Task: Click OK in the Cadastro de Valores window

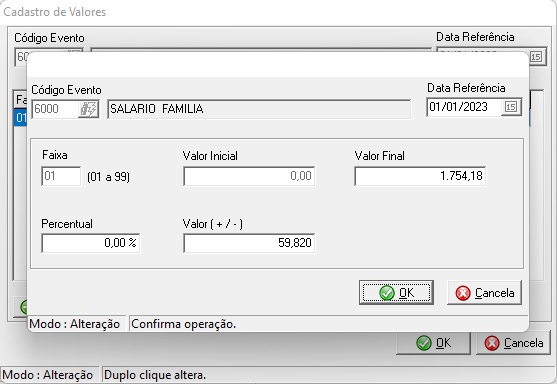Action: [x=433, y=343]
